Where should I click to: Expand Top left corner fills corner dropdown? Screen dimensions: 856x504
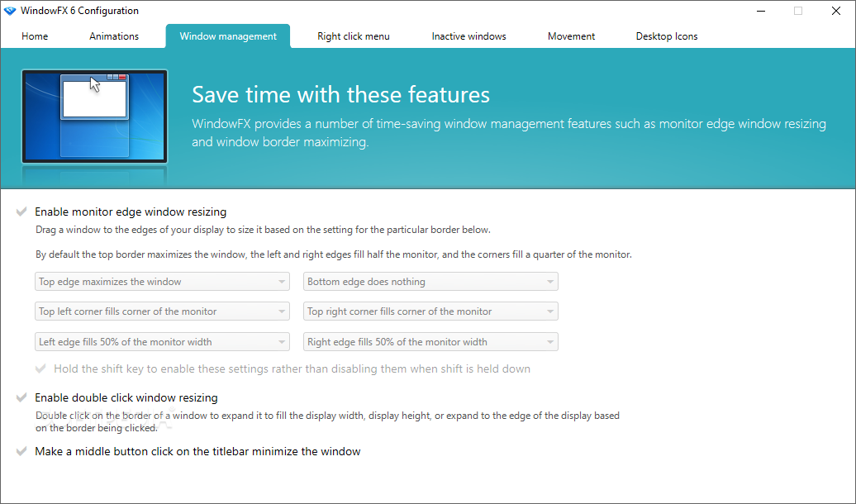pyautogui.click(x=162, y=311)
